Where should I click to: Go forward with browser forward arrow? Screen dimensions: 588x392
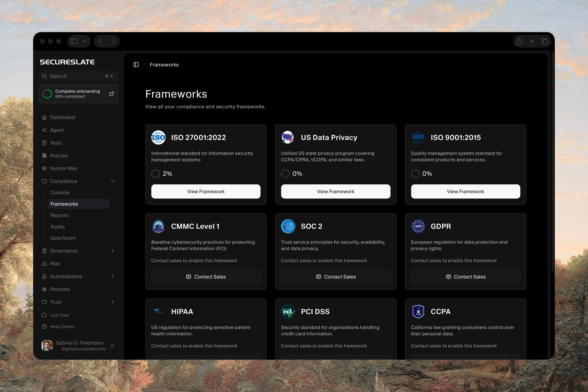113,41
